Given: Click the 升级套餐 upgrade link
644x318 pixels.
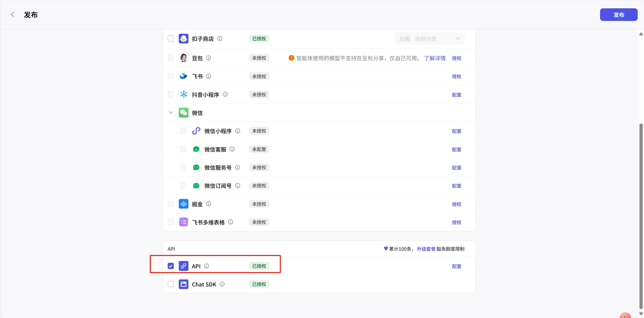Looking at the screenshot, I should tap(426, 249).
